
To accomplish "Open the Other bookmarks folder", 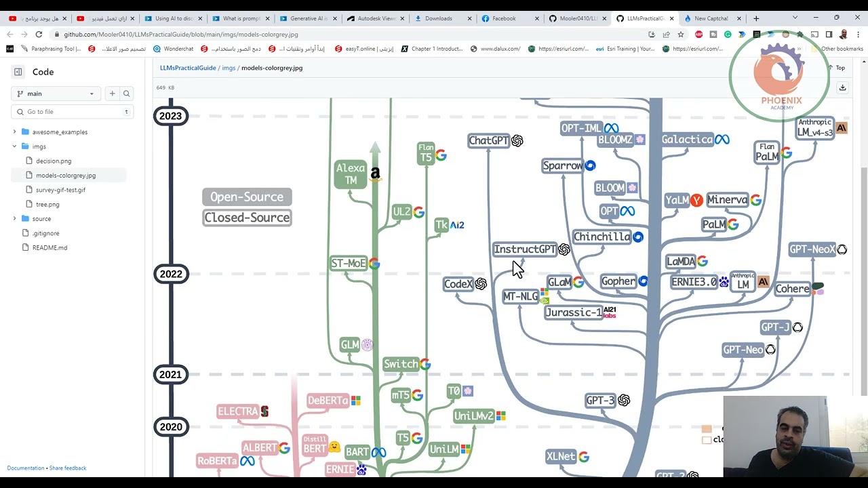I will [836, 49].
